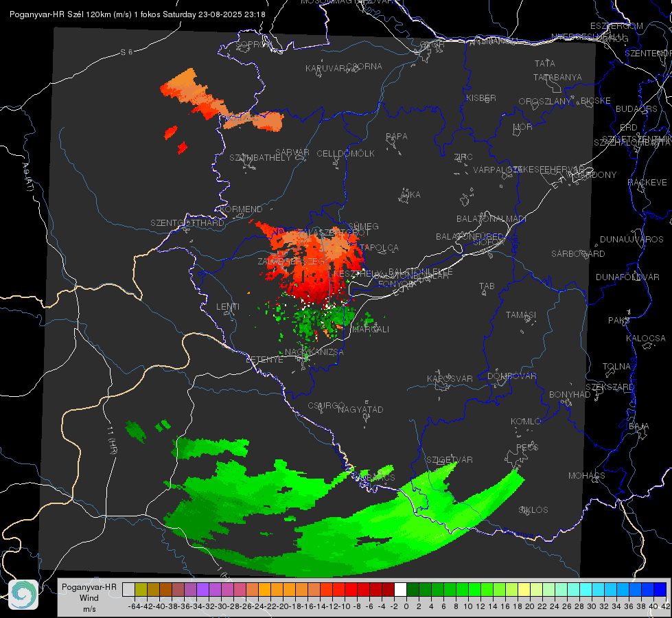This screenshot has height=618, width=672.
Task: Click the '11 (HR)' road label
Action: [x=112, y=440]
